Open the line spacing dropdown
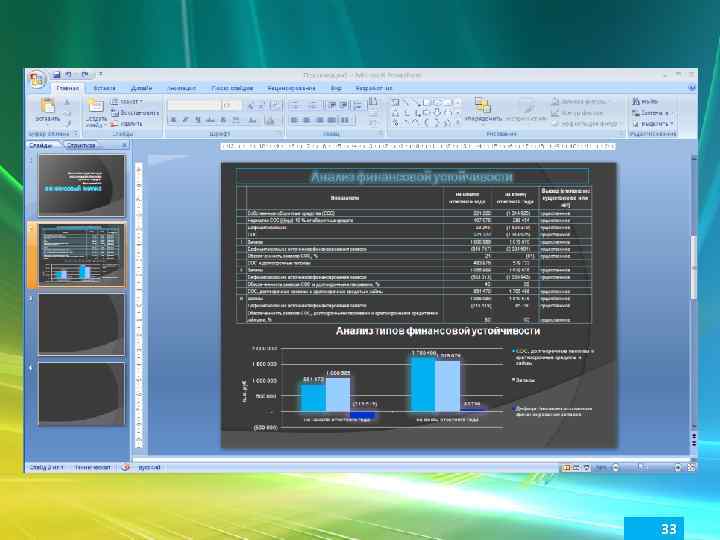 357,106
